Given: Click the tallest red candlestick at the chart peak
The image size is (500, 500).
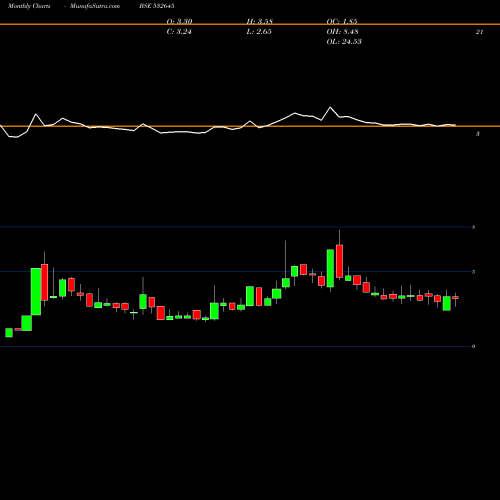Looking at the screenshot, I should 339,261.
